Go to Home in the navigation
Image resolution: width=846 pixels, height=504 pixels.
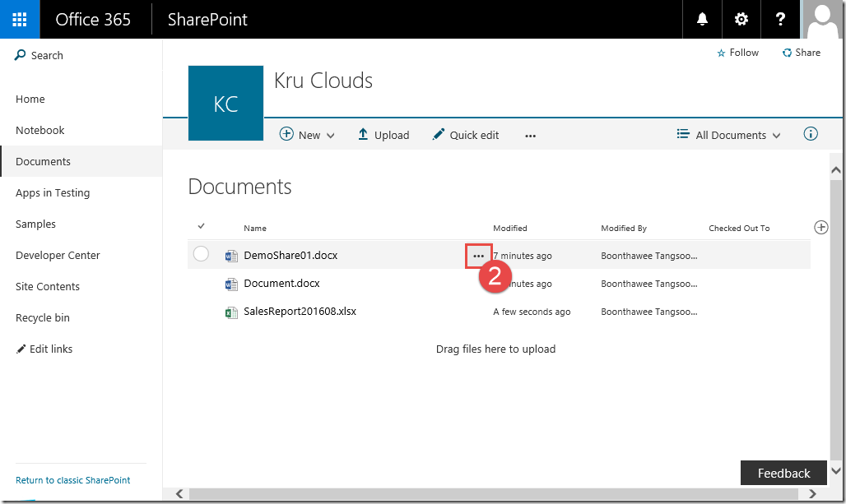coord(30,99)
